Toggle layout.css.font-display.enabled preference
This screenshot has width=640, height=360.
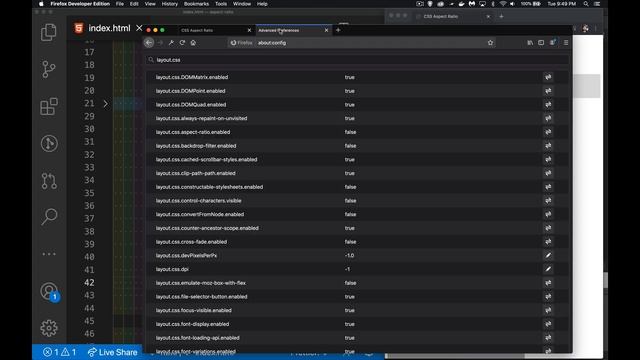pyautogui.click(x=548, y=324)
